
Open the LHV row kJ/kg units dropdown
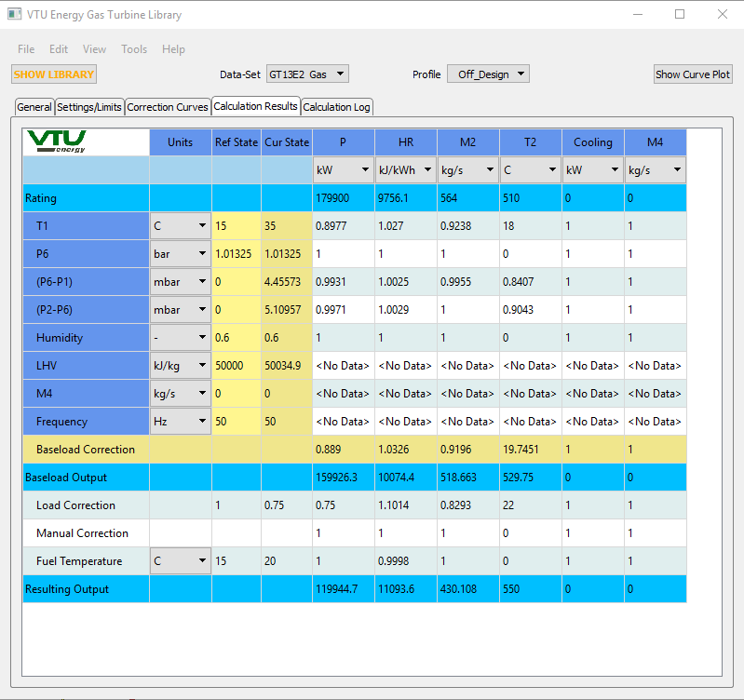point(181,366)
